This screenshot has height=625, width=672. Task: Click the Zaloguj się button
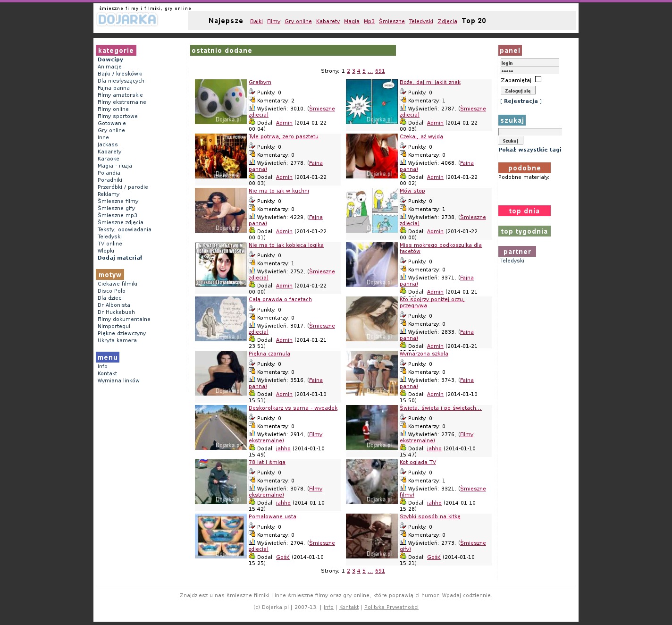518,91
